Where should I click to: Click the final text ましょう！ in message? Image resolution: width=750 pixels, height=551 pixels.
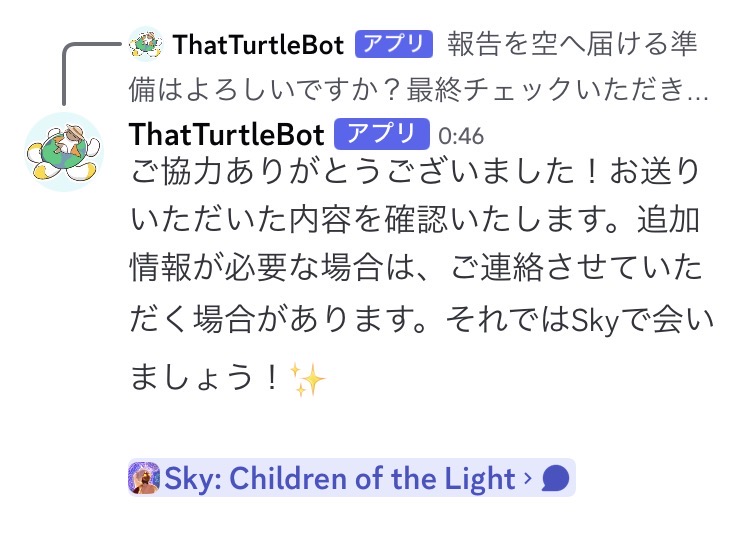[205, 380]
